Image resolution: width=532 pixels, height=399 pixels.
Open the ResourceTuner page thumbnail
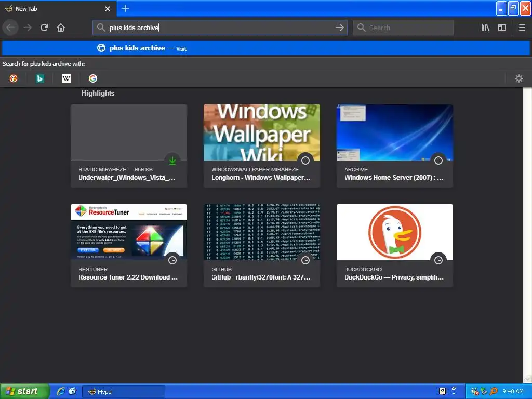click(x=129, y=232)
